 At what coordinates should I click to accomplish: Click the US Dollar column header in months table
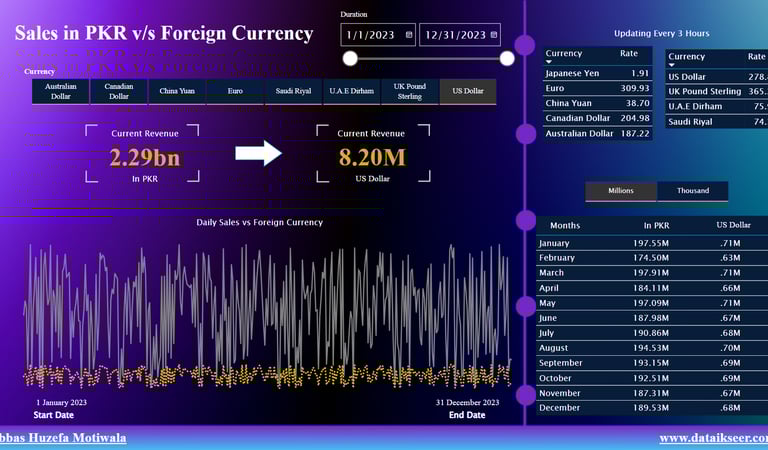pos(733,225)
